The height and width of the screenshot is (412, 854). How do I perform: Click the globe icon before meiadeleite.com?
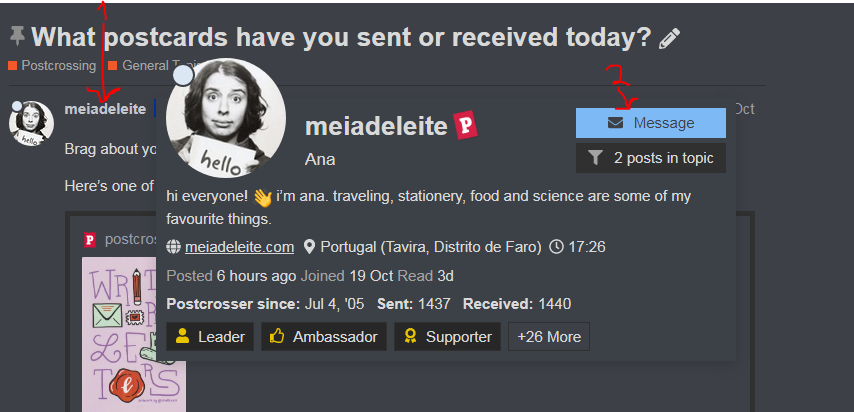[173, 247]
